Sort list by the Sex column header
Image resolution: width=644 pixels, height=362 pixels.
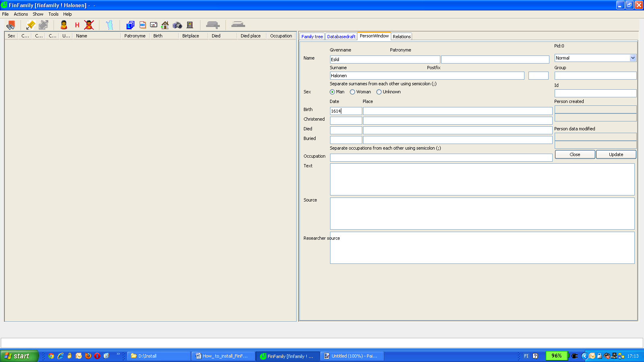[x=11, y=36]
